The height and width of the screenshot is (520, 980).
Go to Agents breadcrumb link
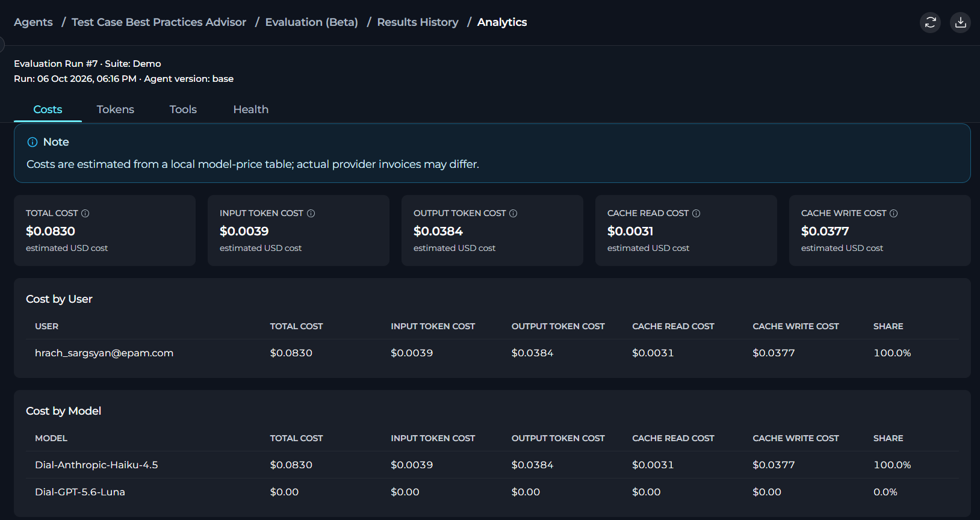(33, 22)
